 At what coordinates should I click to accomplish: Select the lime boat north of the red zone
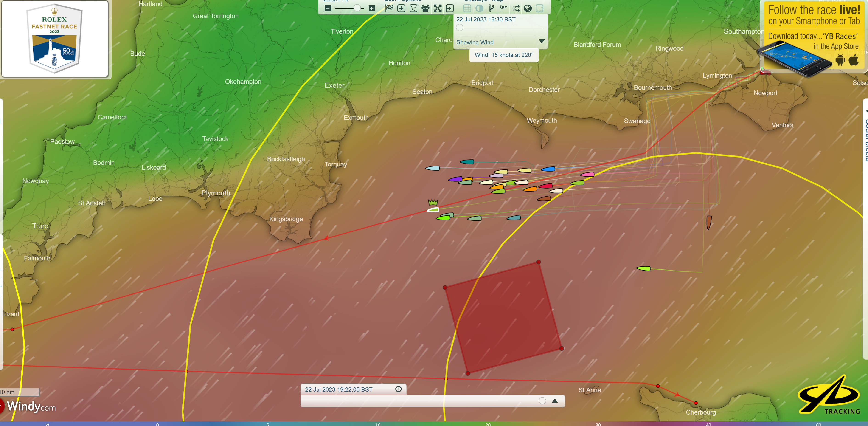(x=643, y=269)
